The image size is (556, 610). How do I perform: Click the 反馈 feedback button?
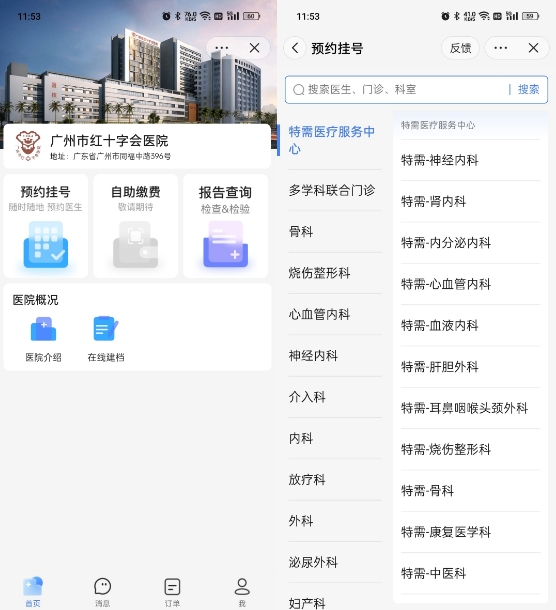(460, 48)
